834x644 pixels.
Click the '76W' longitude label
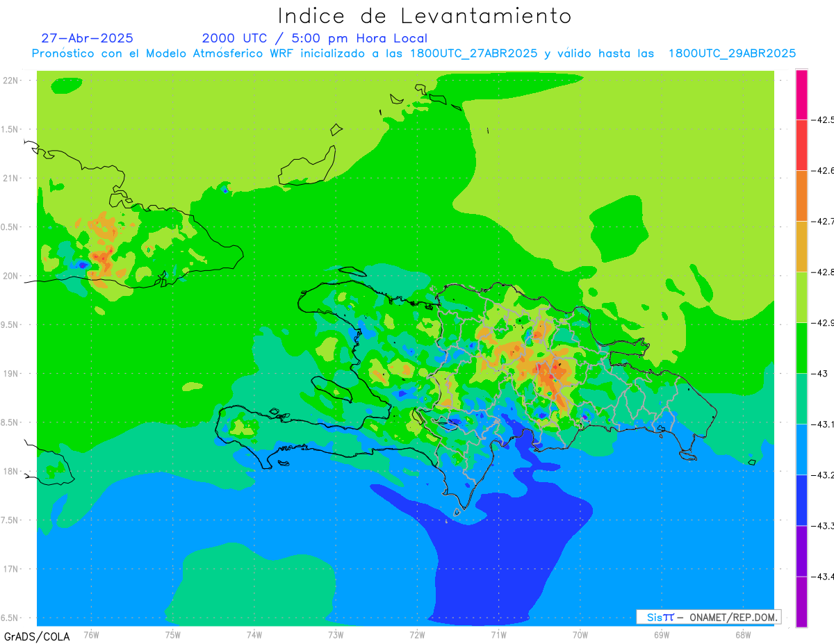[91, 634]
